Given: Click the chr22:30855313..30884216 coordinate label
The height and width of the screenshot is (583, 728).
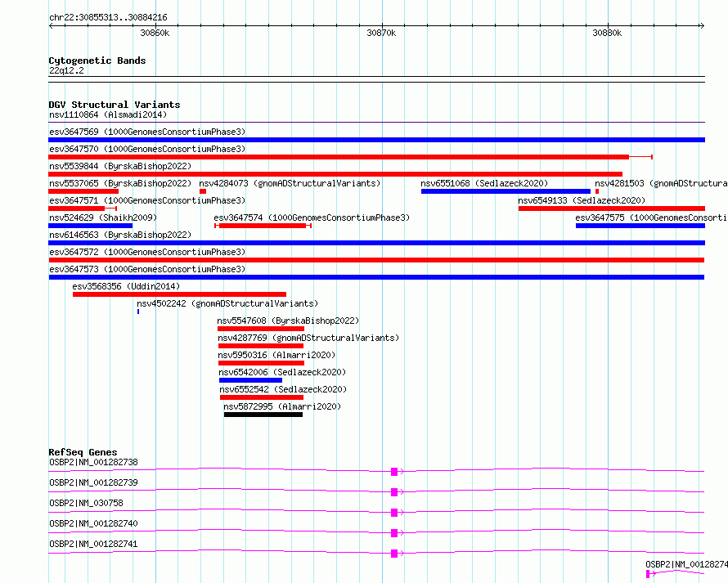Looking at the screenshot, I should [108, 18].
